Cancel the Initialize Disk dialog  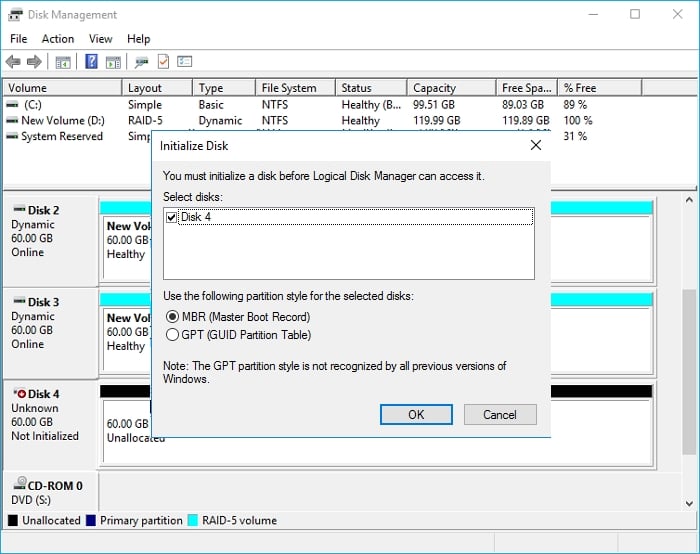(500, 414)
